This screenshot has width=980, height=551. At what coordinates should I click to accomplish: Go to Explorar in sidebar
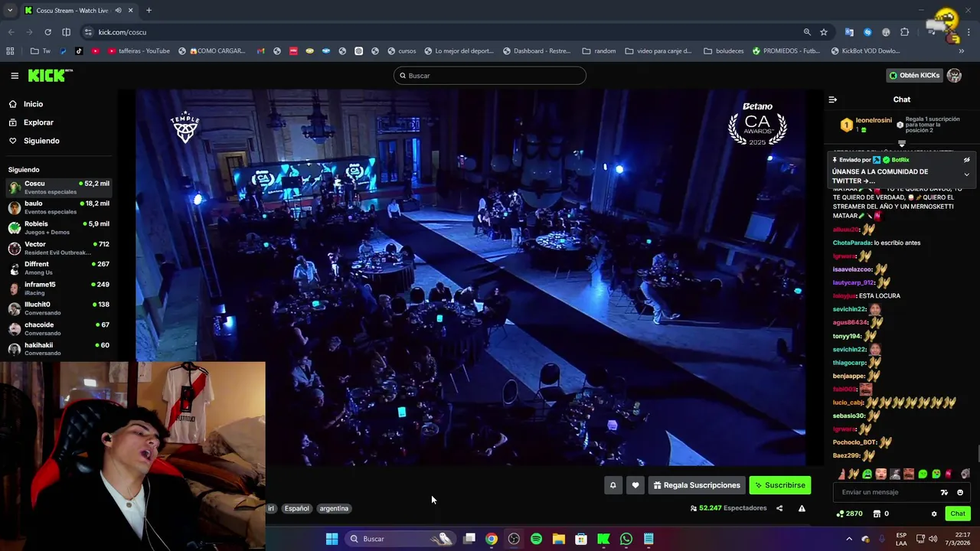[57, 122]
